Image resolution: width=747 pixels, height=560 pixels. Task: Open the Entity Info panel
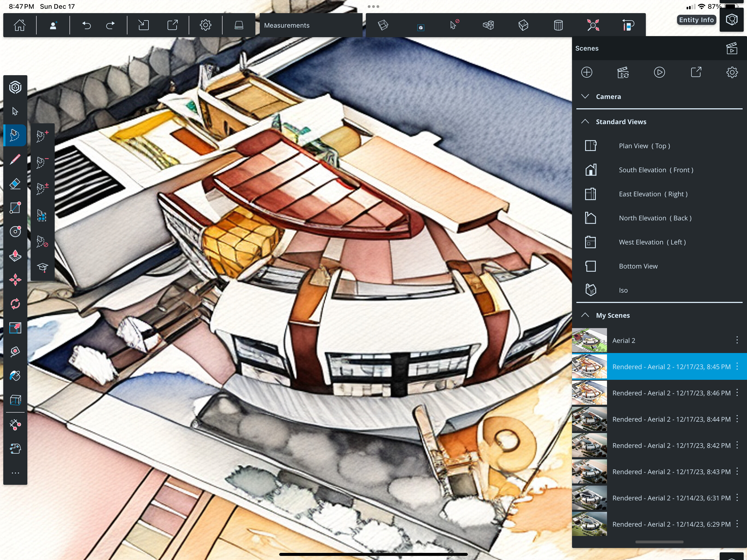click(731, 20)
